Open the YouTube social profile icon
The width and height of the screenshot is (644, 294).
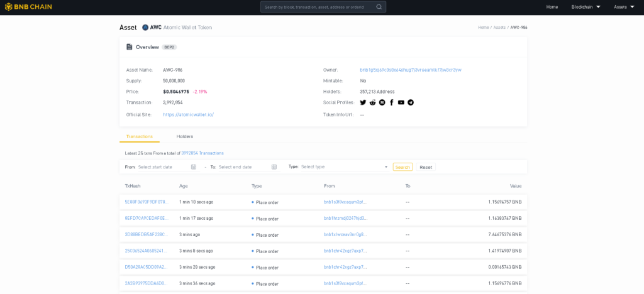[401, 102]
